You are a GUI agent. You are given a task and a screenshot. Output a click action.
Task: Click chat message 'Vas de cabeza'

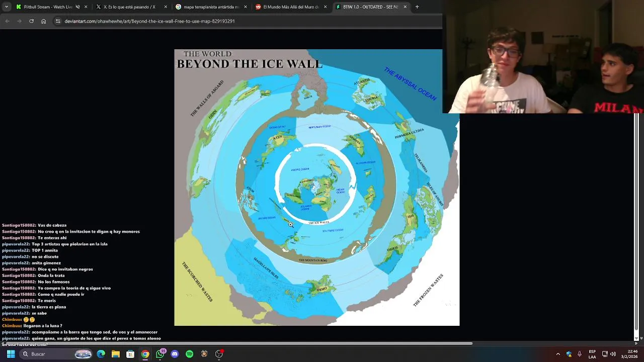(52, 225)
